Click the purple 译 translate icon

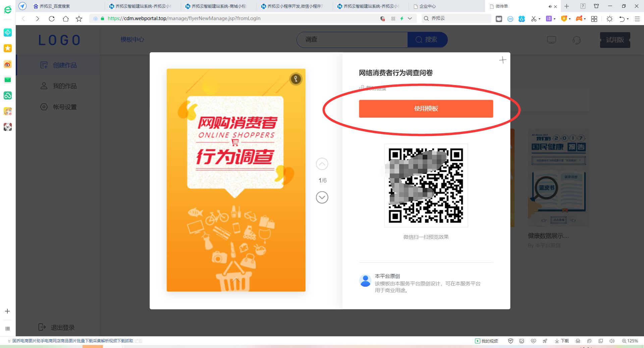point(549,19)
